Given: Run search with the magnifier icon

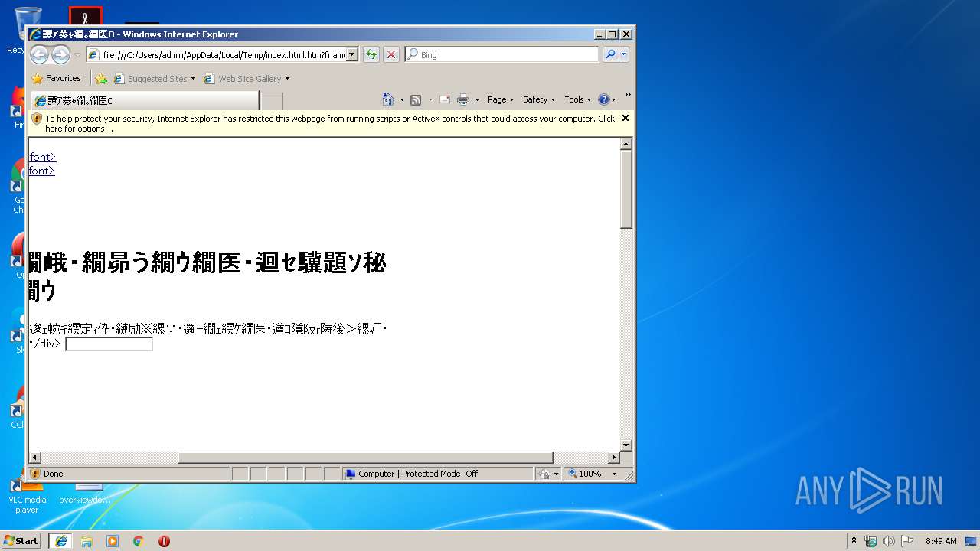Looking at the screenshot, I should tap(610, 54).
